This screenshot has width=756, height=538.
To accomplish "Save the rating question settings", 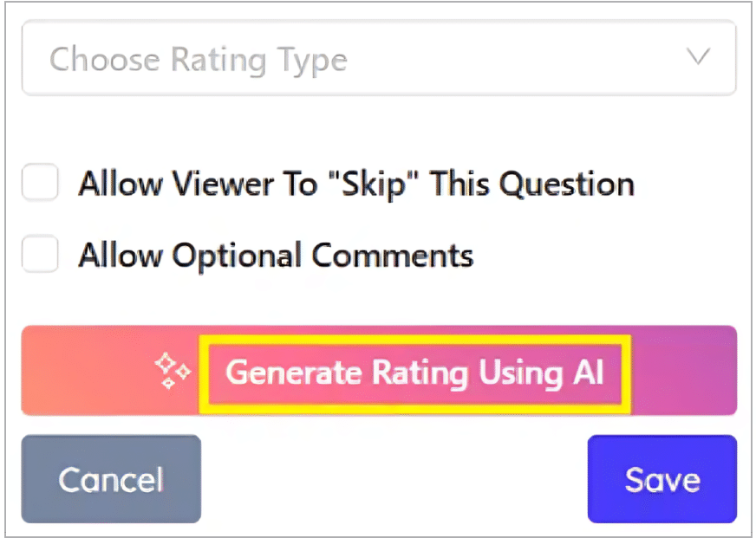I will click(x=661, y=479).
